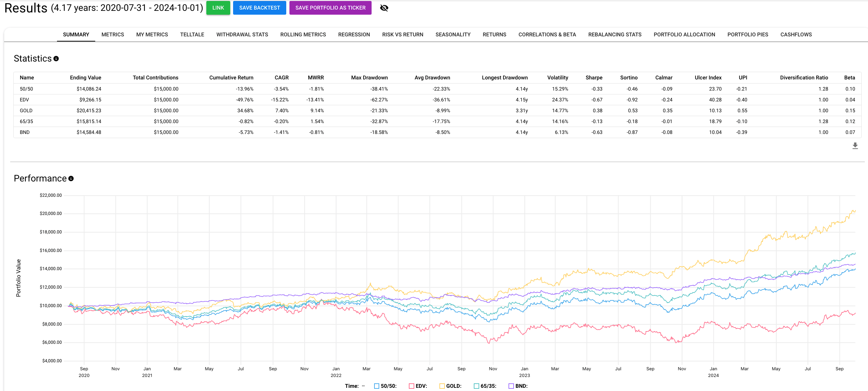
Task: View the ROLLING METRICS tab
Action: [x=302, y=34]
